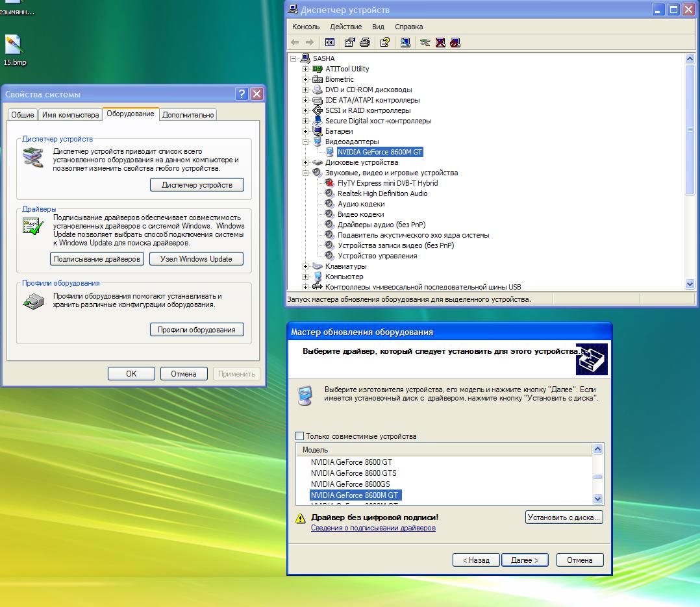Click the Профили оборудования button
Viewport: 700px width, 607px height.
point(197,329)
